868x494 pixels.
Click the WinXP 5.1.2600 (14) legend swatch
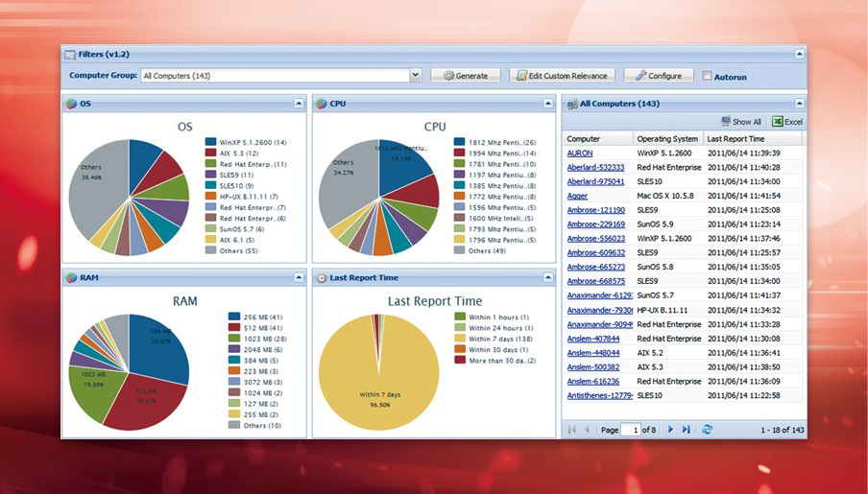210,142
